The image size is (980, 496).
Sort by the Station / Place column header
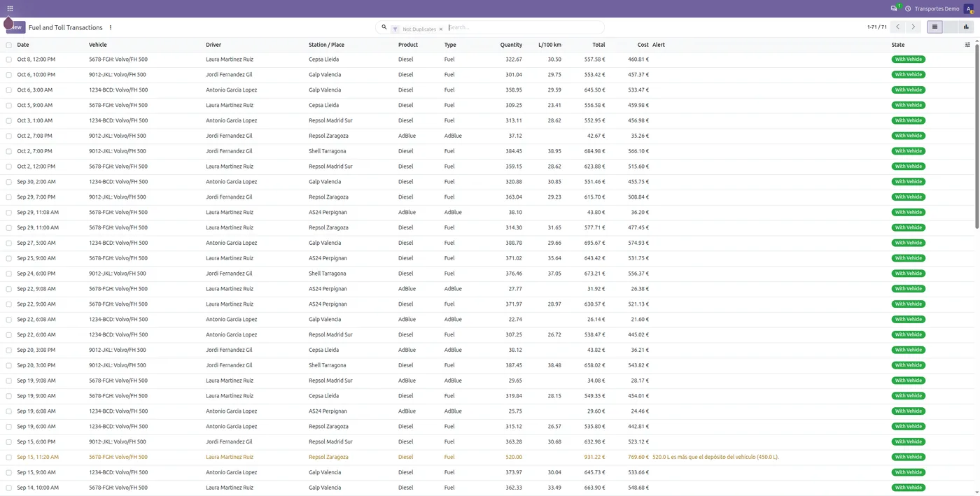[326, 45]
